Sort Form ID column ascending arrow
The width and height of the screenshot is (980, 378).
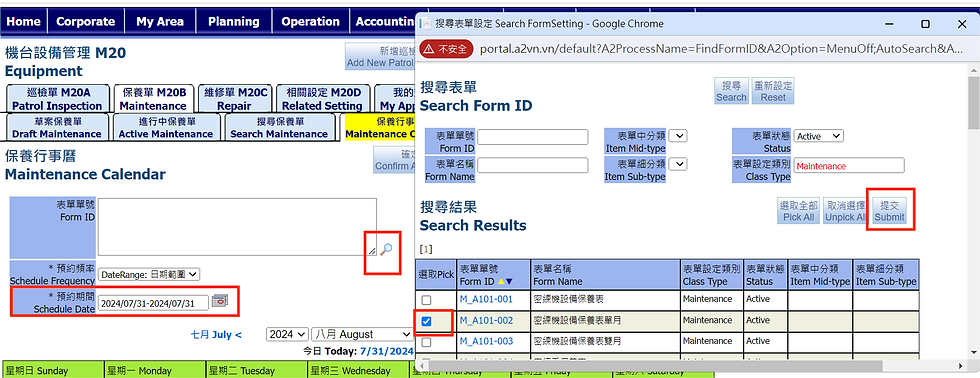pos(501,282)
